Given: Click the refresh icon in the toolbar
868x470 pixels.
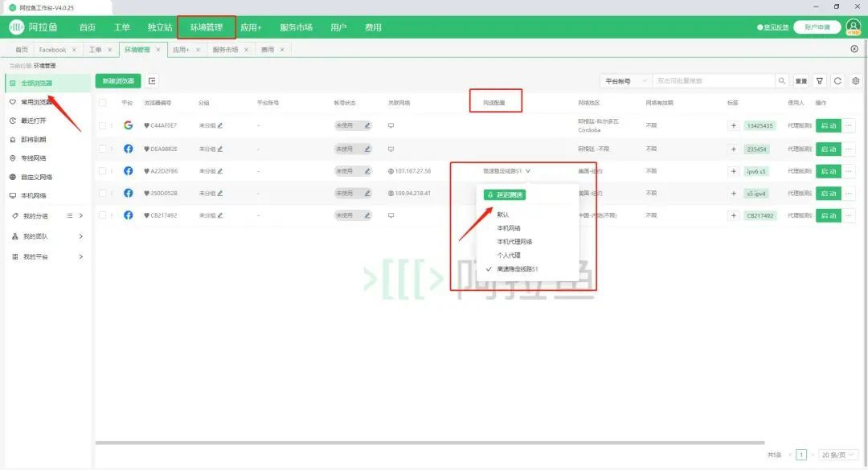Looking at the screenshot, I should tap(837, 81).
